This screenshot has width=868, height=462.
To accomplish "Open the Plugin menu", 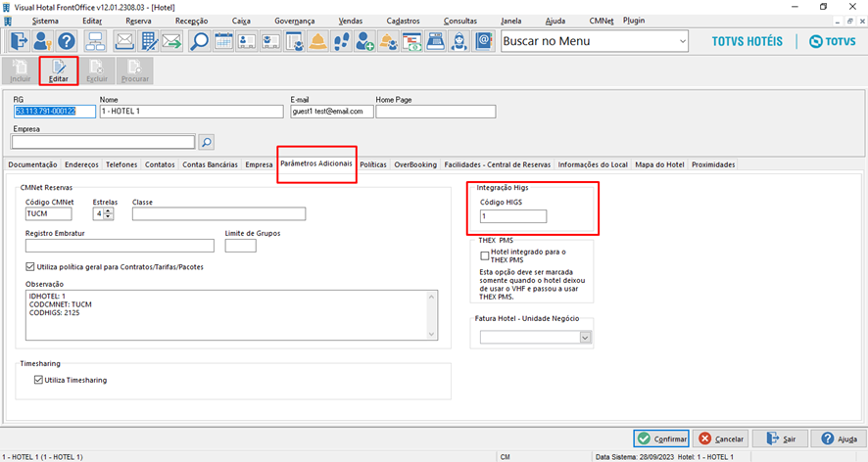I will (x=634, y=21).
